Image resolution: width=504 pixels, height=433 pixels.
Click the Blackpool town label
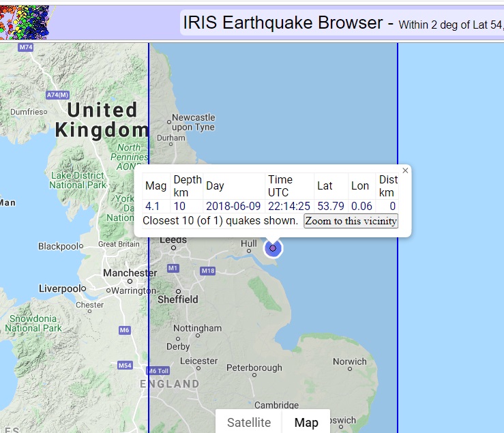point(59,247)
